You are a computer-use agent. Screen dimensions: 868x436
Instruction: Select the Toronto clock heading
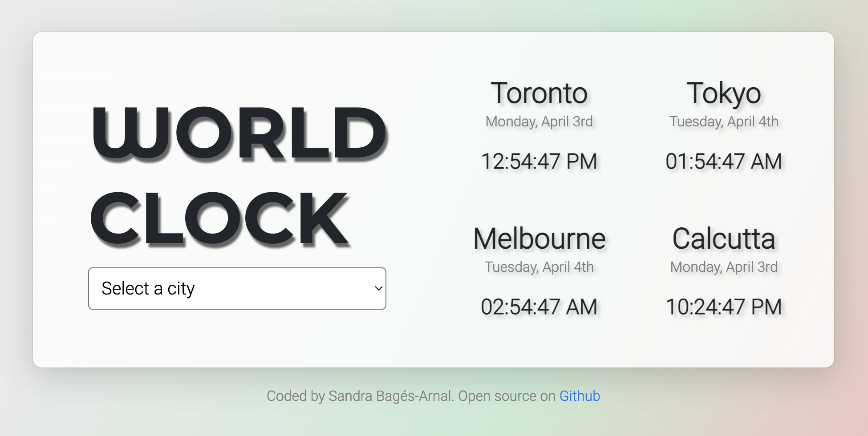coord(540,93)
